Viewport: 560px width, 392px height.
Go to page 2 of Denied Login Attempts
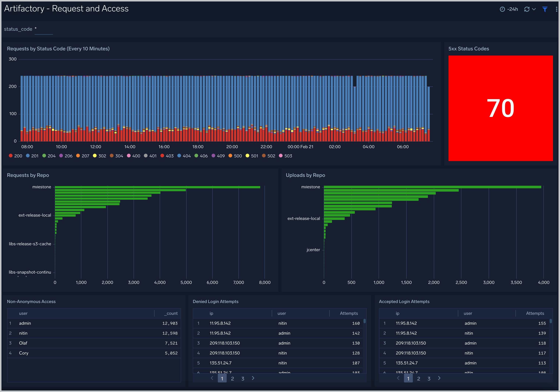click(232, 378)
